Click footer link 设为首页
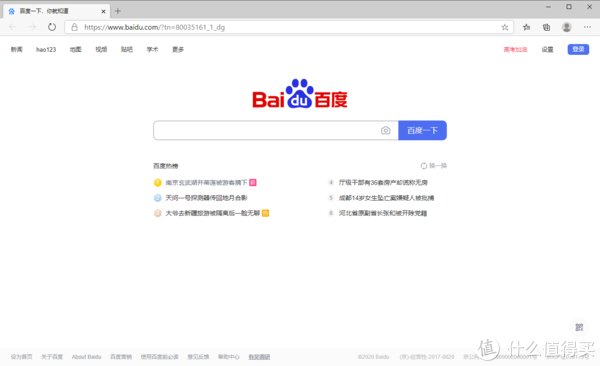600x366 pixels. point(21,357)
